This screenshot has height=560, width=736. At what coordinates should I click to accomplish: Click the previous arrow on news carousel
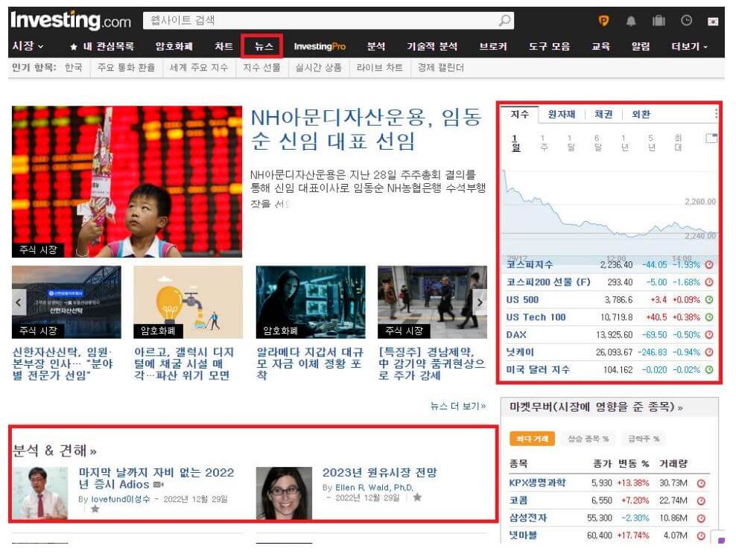(x=19, y=302)
